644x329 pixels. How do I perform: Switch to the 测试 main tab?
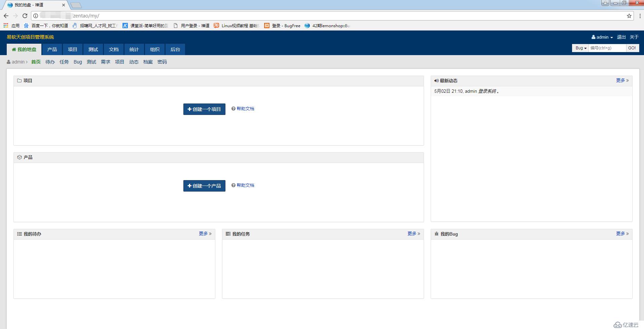(93, 49)
